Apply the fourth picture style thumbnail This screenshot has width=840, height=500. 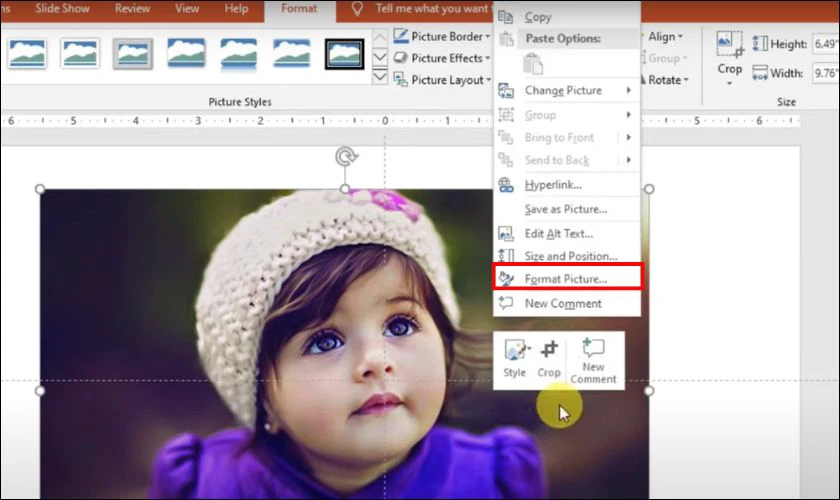pos(185,54)
